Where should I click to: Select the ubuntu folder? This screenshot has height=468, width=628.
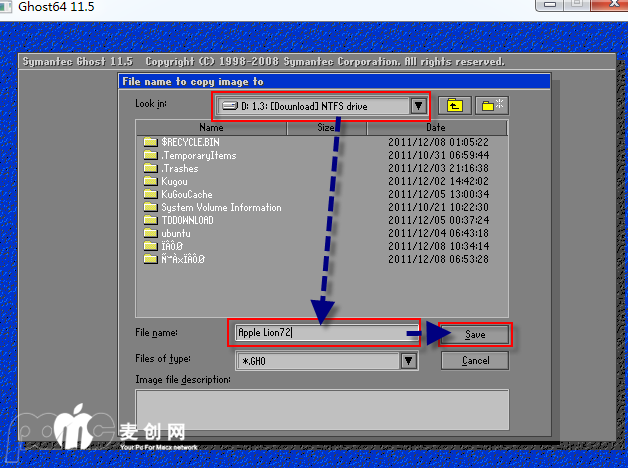click(x=176, y=233)
